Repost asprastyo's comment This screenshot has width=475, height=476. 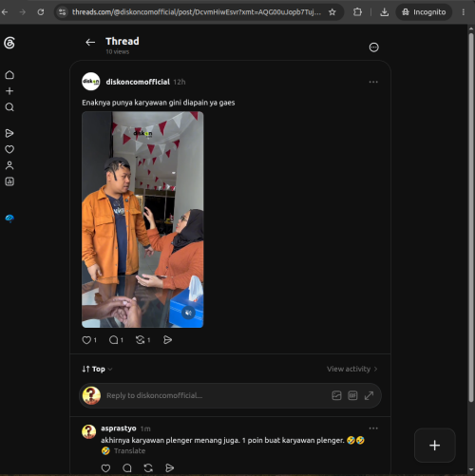(148, 468)
